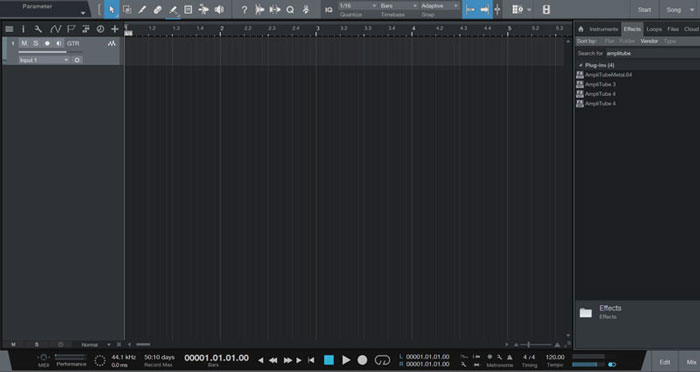Select the Arrow tool
Image resolution: width=700 pixels, height=372 pixels.
point(112,9)
